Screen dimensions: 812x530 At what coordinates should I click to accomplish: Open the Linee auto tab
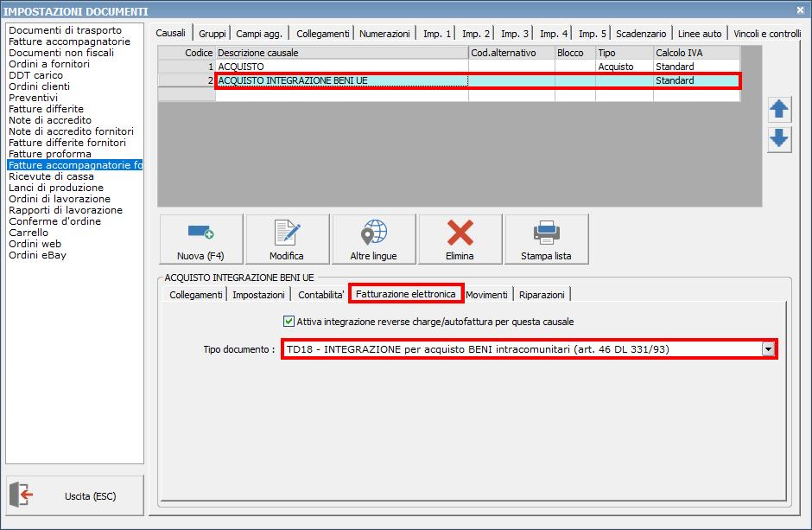(x=700, y=34)
